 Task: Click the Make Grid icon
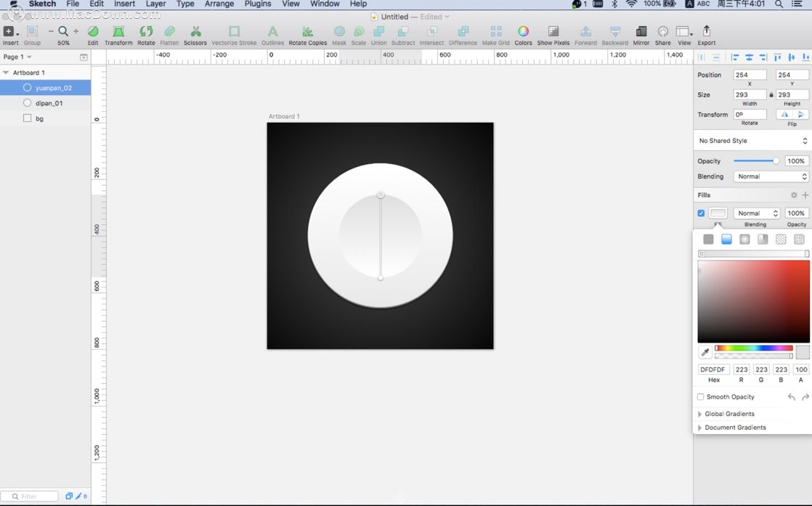click(x=496, y=32)
